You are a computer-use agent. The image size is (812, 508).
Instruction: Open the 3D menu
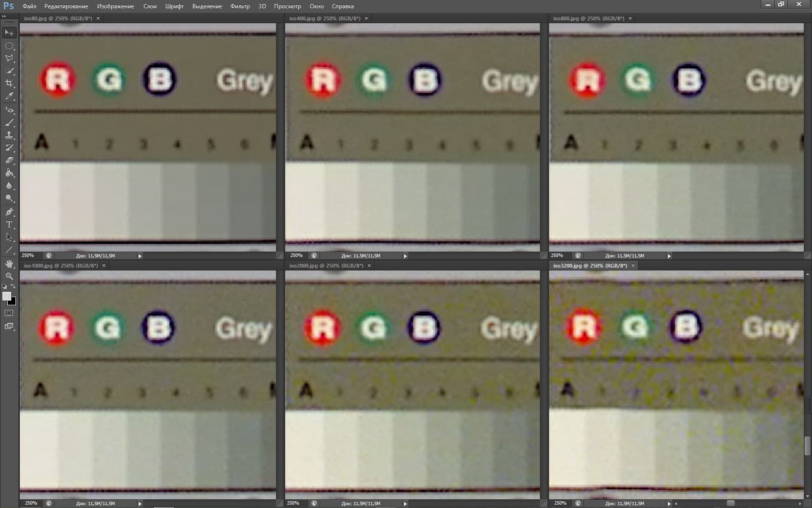click(x=262, y=6)
